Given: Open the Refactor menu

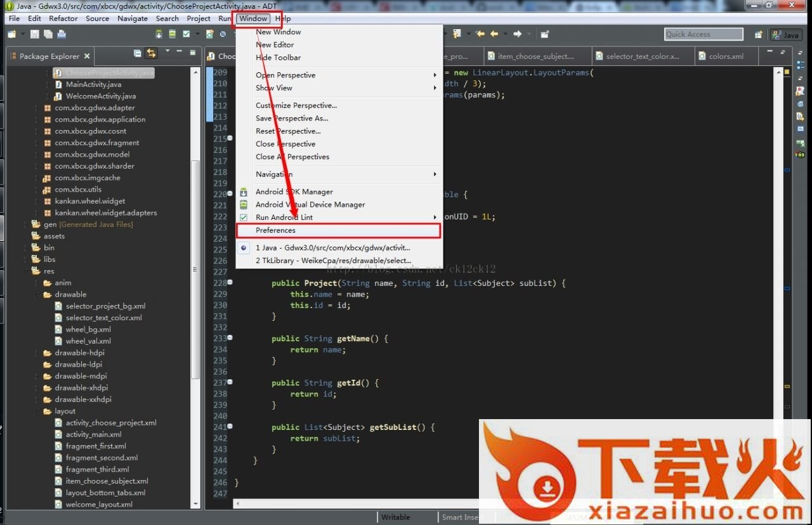Looking at the screenshot, I should 63,18.
